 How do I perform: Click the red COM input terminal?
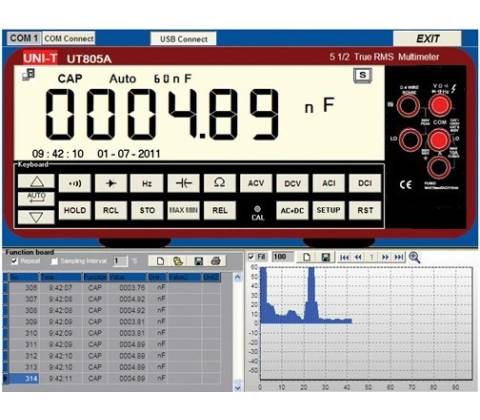tap(439, 140)
